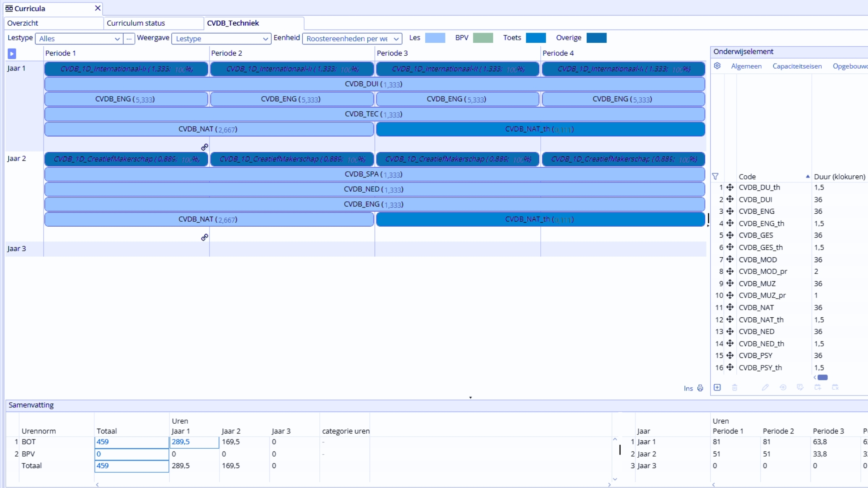Select the CVDB_TEC bar in Jaar 1
The width and height of the screenshot is (868, 488).
(x=375, y=114)
